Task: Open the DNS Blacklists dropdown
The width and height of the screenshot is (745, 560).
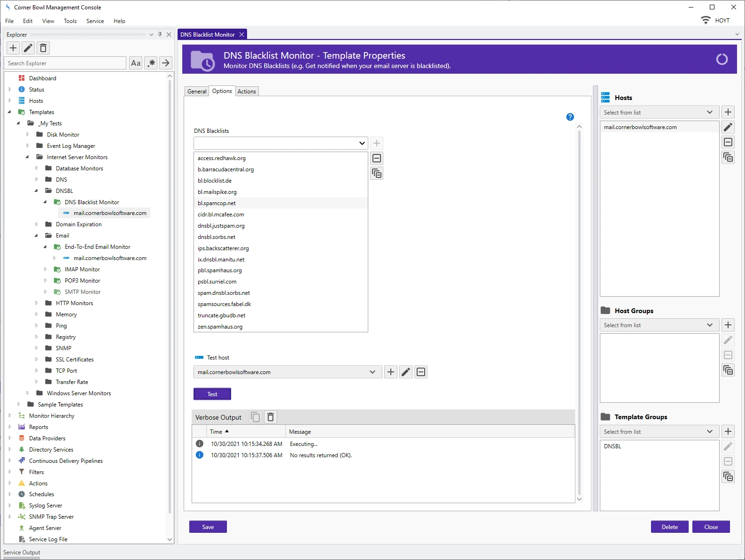Action: [362, 143]
